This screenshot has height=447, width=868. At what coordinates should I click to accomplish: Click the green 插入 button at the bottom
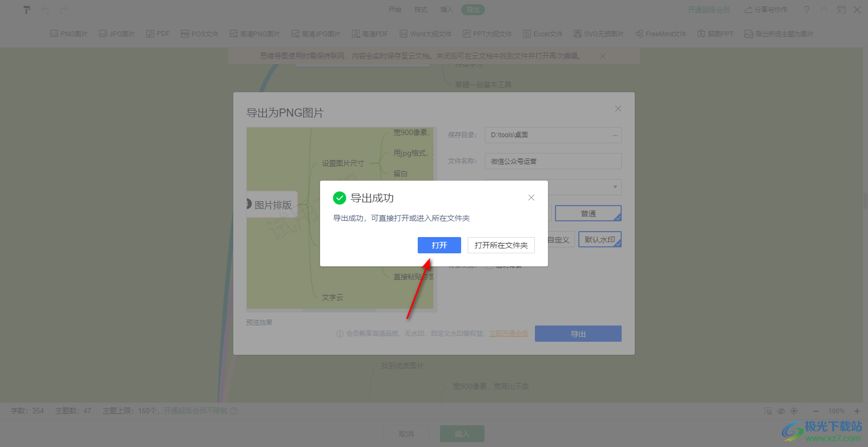(x=462, y=434)
